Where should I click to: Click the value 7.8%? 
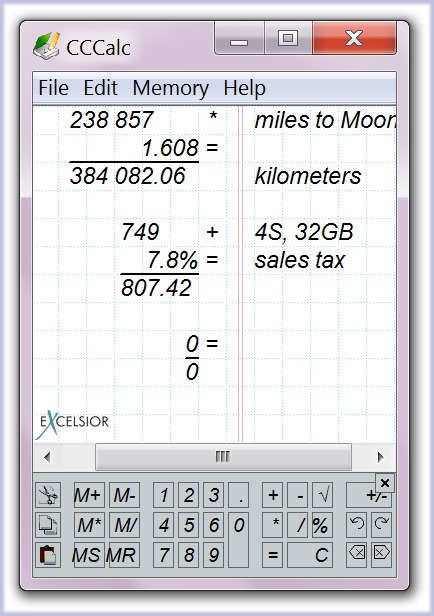point(172,260)
